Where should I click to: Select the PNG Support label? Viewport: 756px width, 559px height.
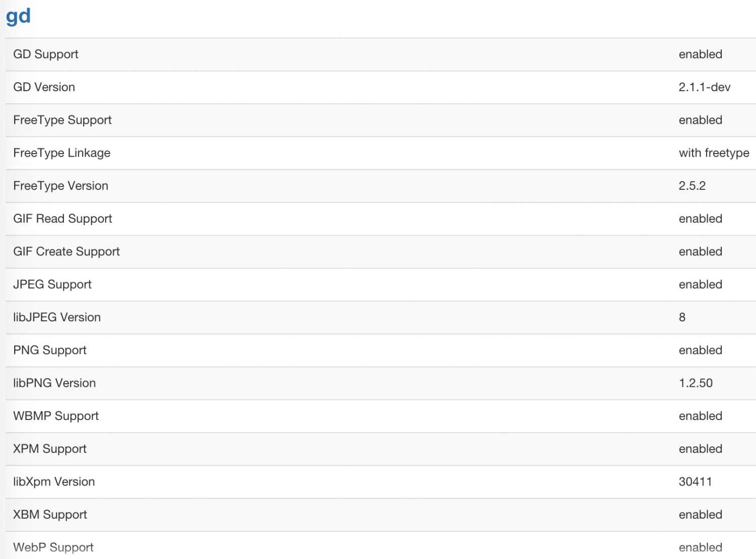(50, 351)
